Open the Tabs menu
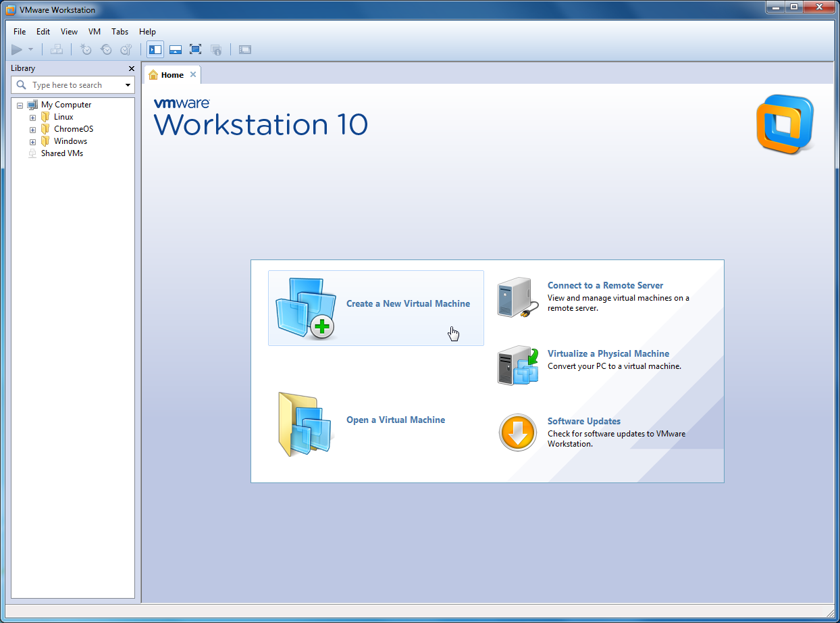Screen dimensions: 840x623 pos(120,32)
